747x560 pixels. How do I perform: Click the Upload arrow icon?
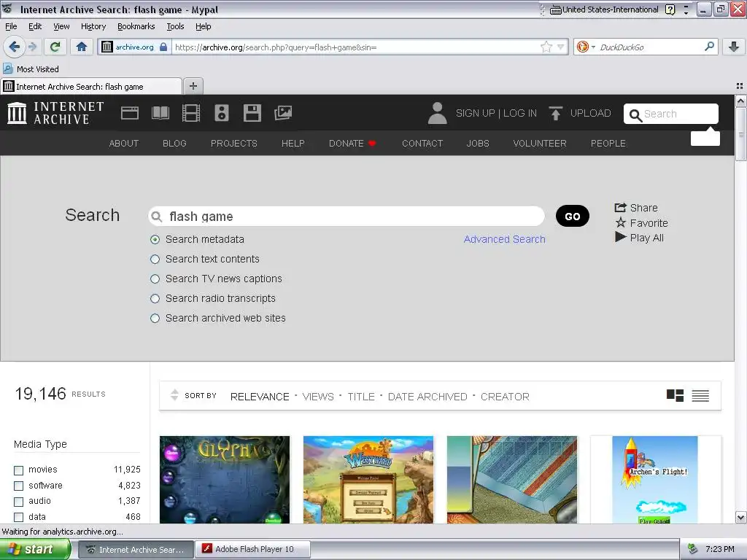pos(555,113)
